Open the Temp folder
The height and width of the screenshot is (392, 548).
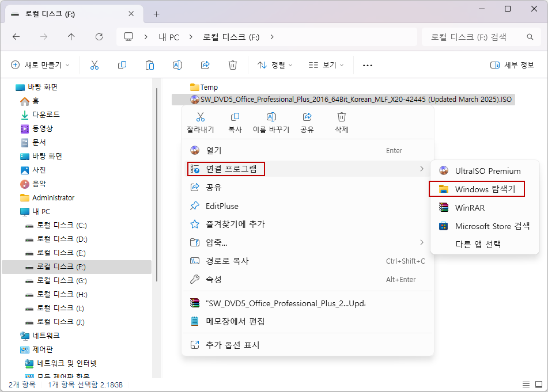(x=204, y=87)
